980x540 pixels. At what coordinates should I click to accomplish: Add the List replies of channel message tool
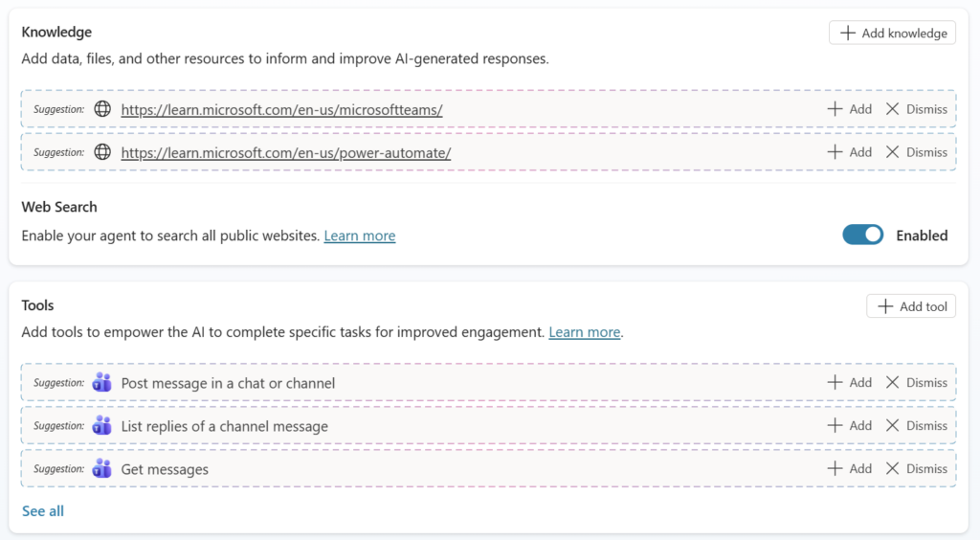click(850, 426)
